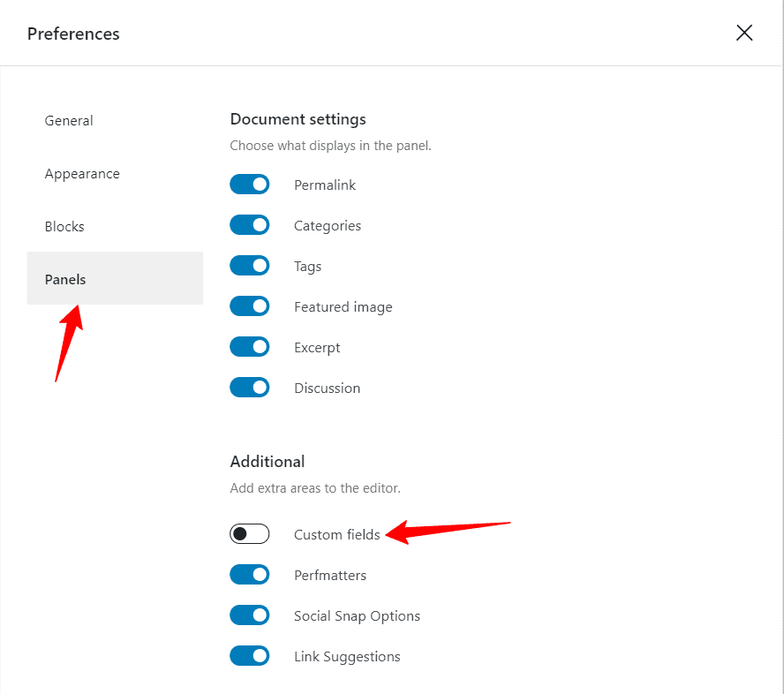Click the Social Snap Options label
The width and height of the screenshot is (784, 694).
click(357, 616)
